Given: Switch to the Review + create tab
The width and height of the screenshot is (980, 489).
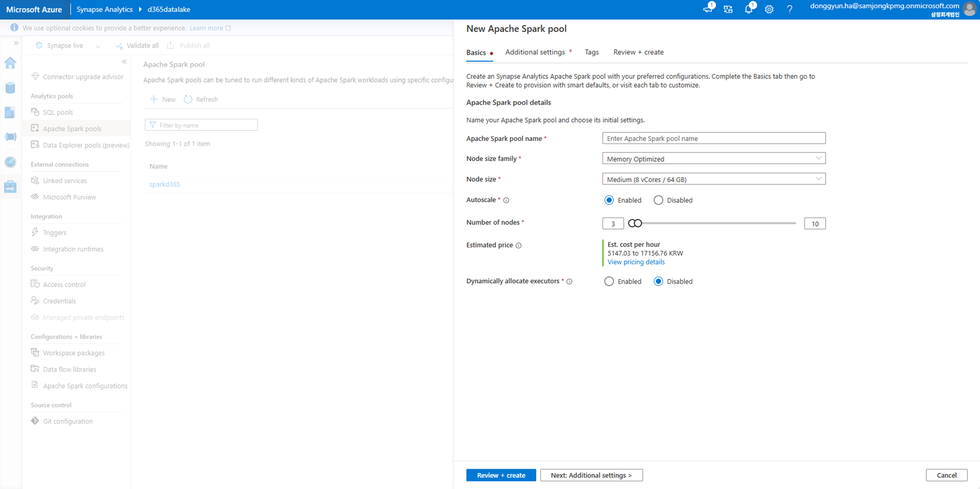Looking at the screenshot, I should pos(638,52).
